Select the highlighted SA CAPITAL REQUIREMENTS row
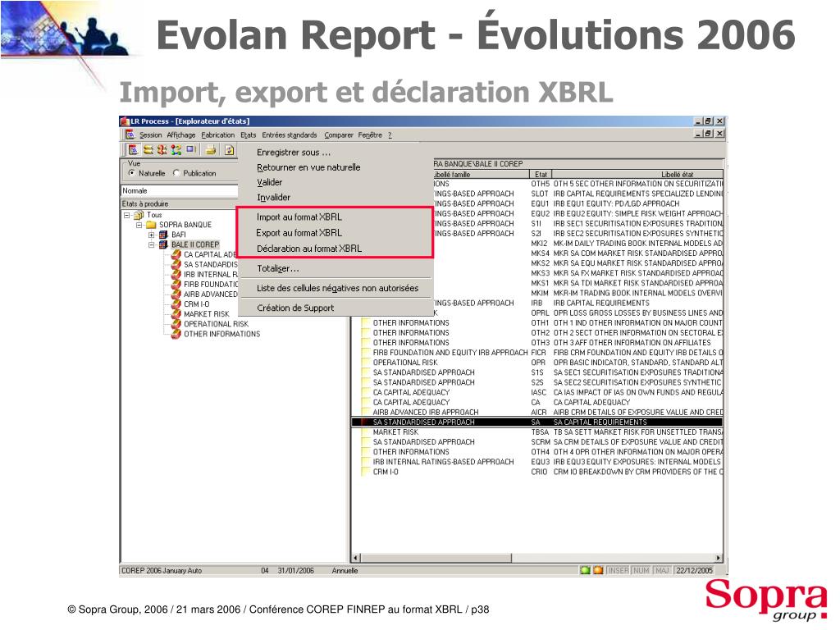Image resolution: width=840 pixels, height=630 pixels. [537, 422]
